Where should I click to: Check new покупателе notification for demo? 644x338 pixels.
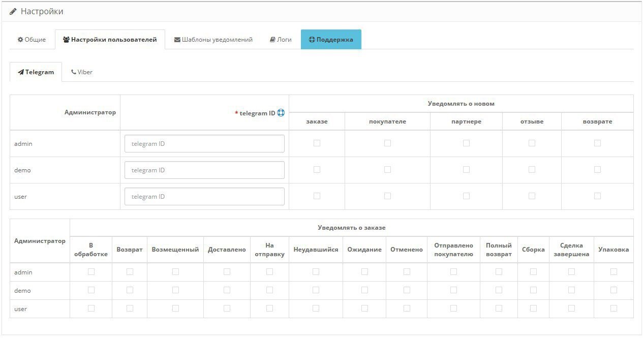(x=387, y=170)
